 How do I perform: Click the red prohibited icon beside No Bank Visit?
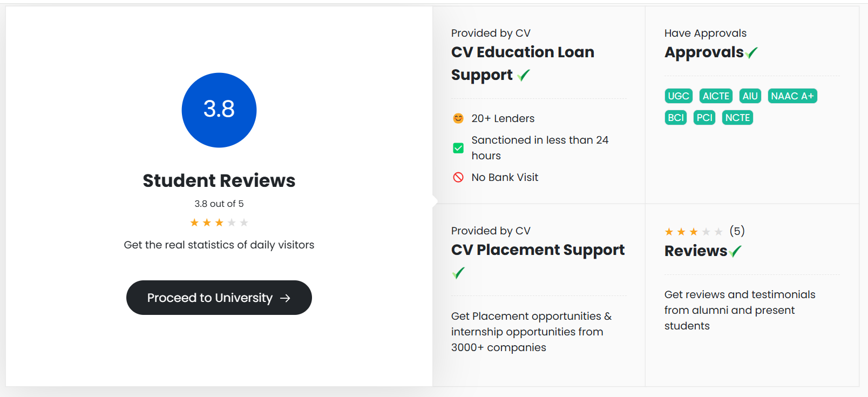coord(458,177)
